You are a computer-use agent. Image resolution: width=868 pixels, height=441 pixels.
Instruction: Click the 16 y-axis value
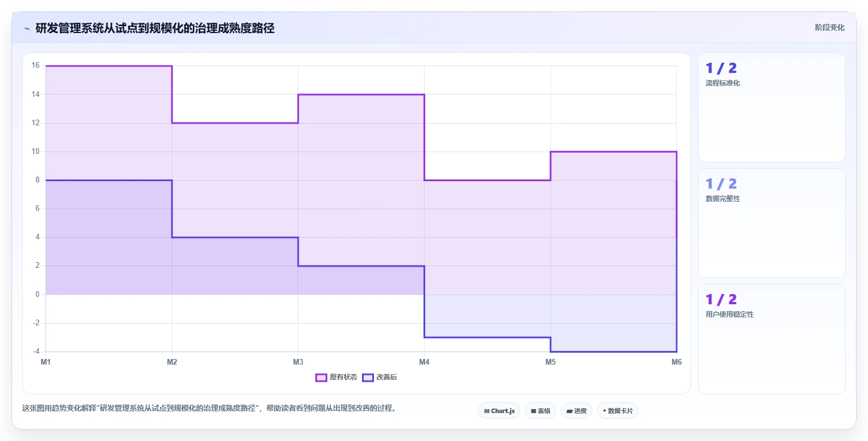[35, 66]
